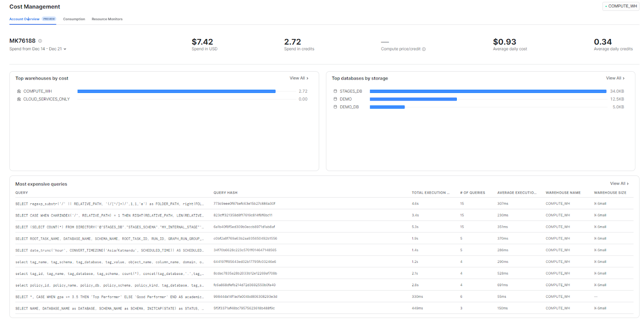Click query hash starting with 6a1b40f8
Screen dimensions: 644x330
pos(244,227)
